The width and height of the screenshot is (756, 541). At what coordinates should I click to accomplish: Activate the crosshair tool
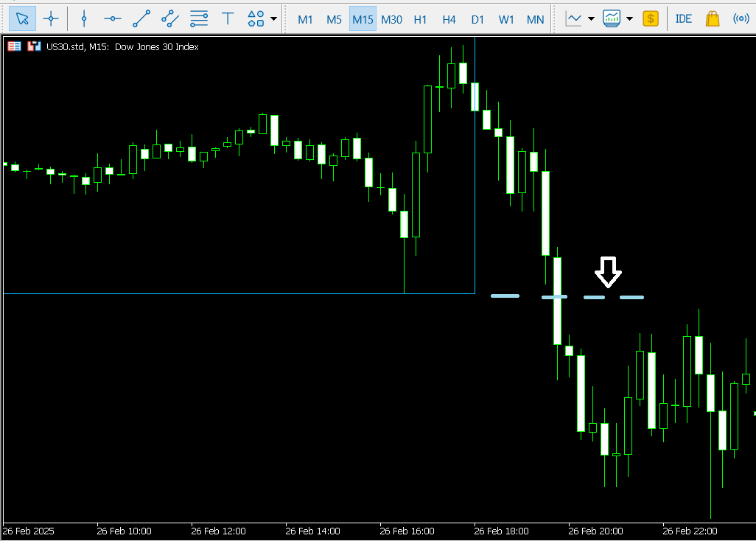[51, 18]
